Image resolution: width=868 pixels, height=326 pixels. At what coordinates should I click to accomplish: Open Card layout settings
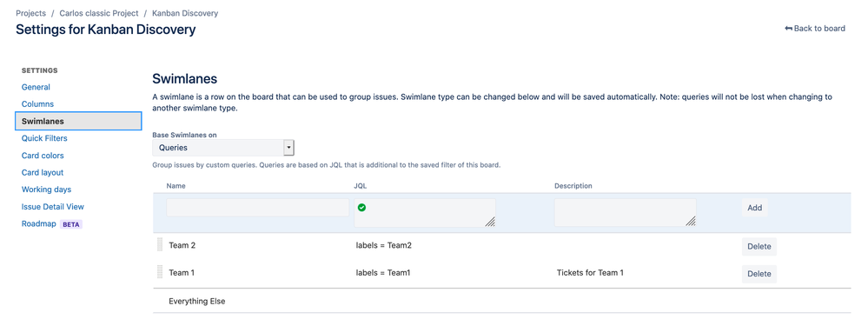coord(43,173)
